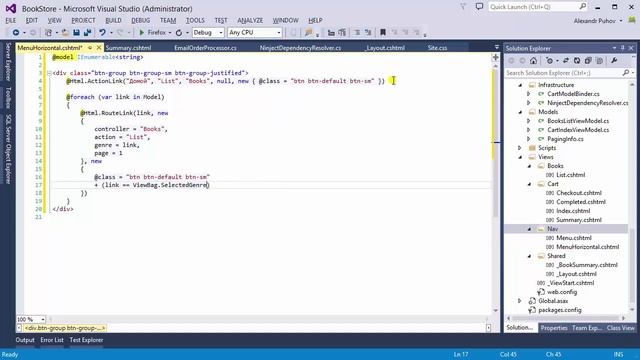Expand the Global.asax node
This screenshot has height=360, width=640.
520,301
